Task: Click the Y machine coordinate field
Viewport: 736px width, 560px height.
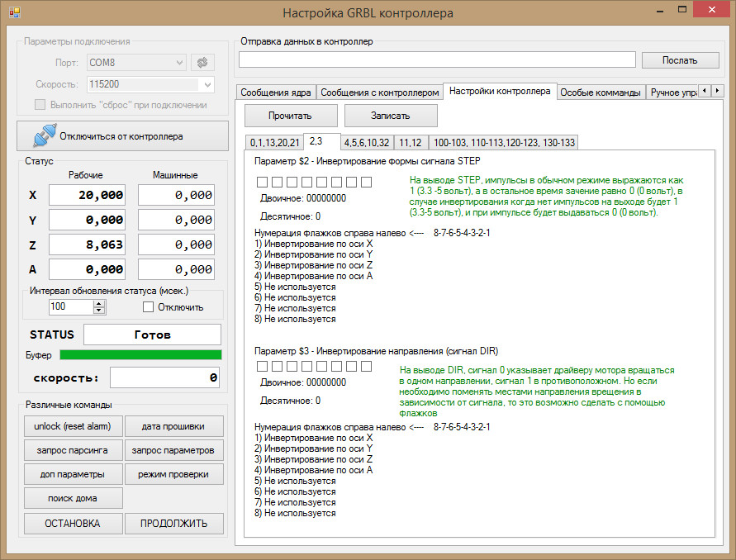Action: (x=176, y=221)
